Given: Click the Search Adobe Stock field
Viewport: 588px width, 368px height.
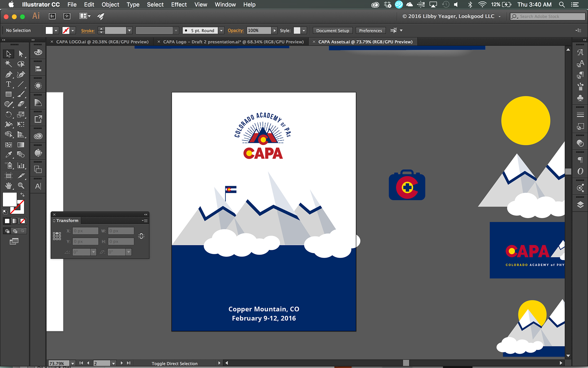Looking at the screenshot, I should 548,16.
